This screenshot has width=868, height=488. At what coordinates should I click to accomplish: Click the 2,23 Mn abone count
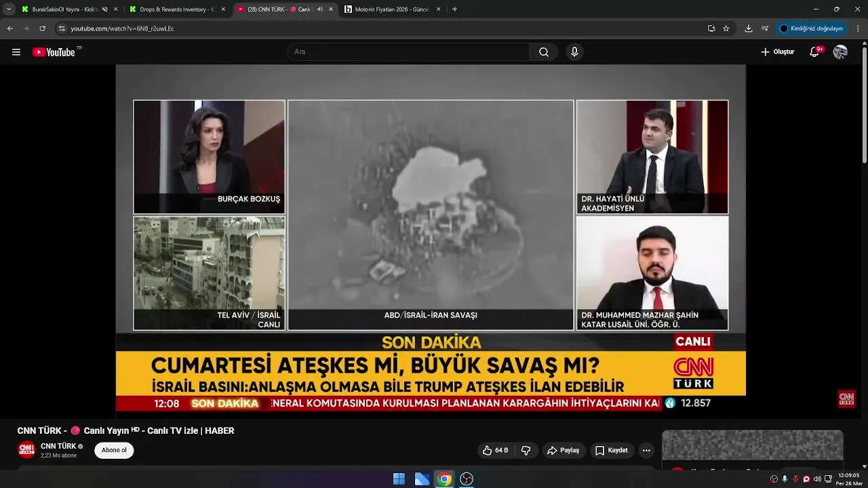[58, 455]
